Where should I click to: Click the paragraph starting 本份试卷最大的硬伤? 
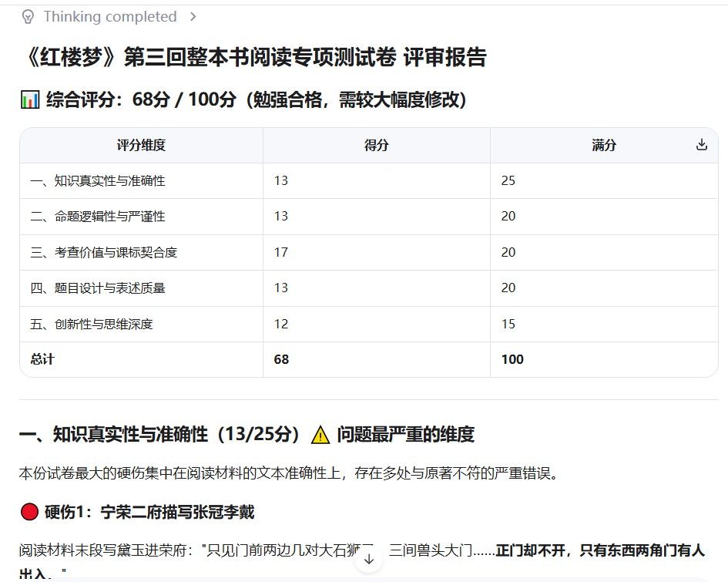tap(289, 473)
